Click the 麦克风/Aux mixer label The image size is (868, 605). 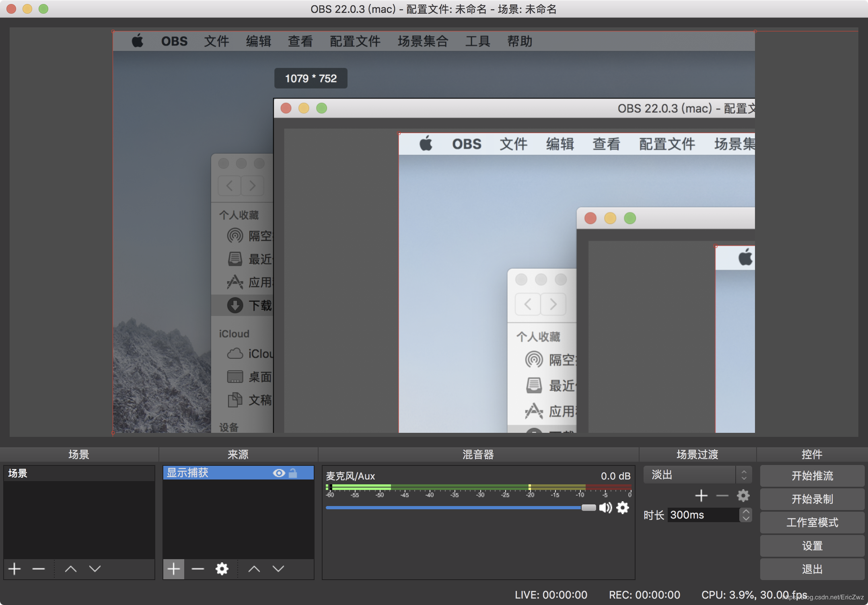[350, 476]
